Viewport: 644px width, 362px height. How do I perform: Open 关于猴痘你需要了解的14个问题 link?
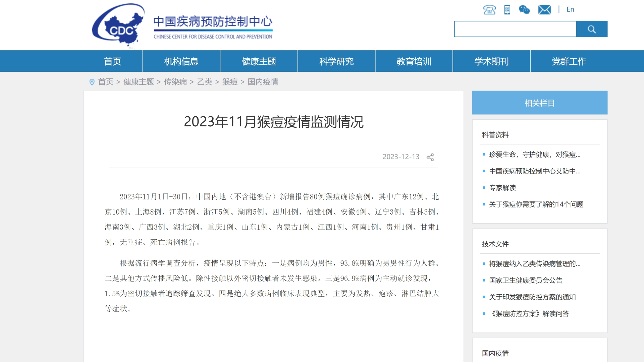(536, 204)
